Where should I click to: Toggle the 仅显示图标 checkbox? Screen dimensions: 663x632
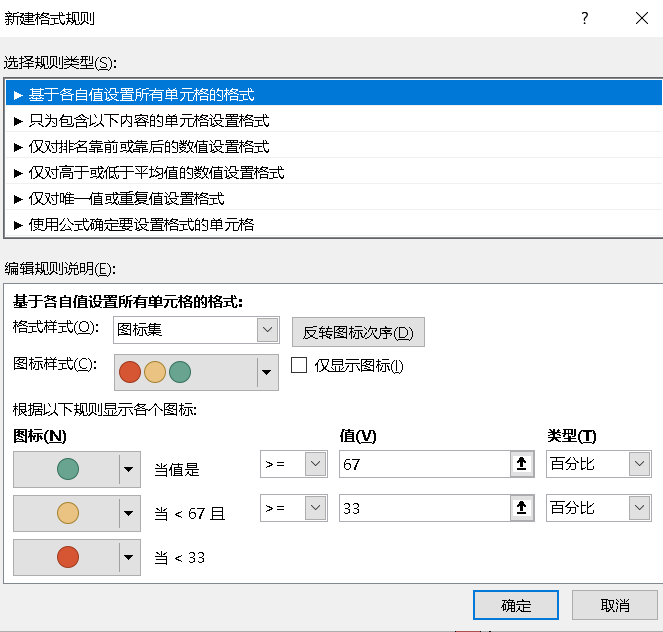299,365
